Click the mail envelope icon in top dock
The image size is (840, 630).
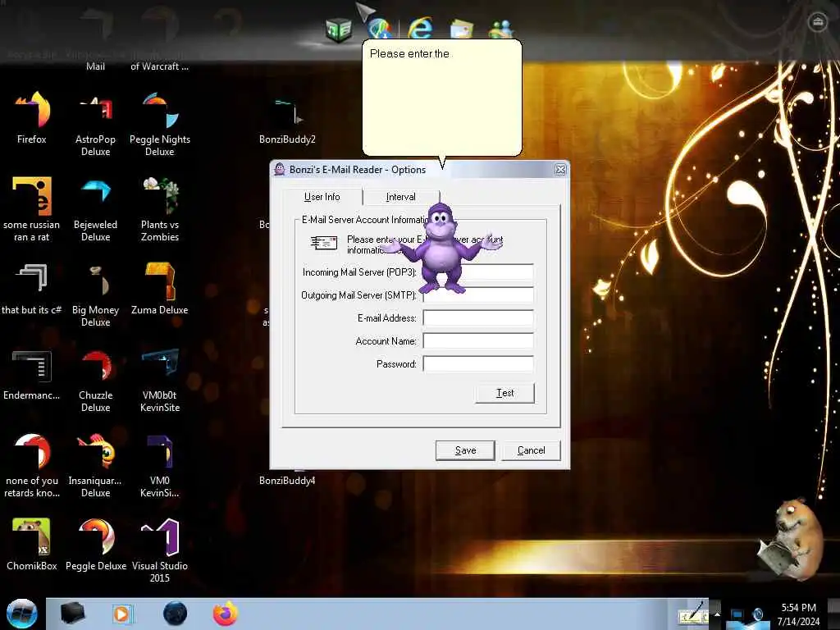pos(462,29)
